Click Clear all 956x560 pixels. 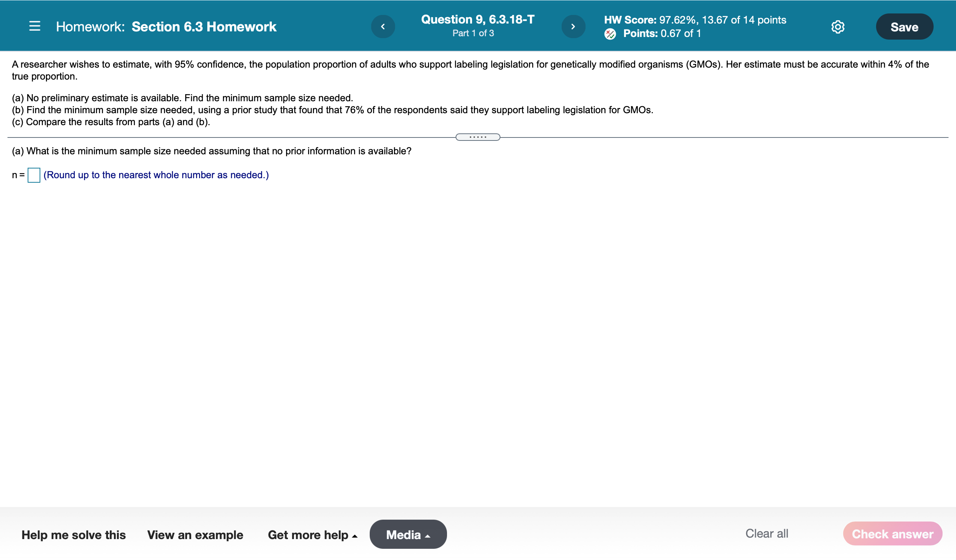coord(766,533)
